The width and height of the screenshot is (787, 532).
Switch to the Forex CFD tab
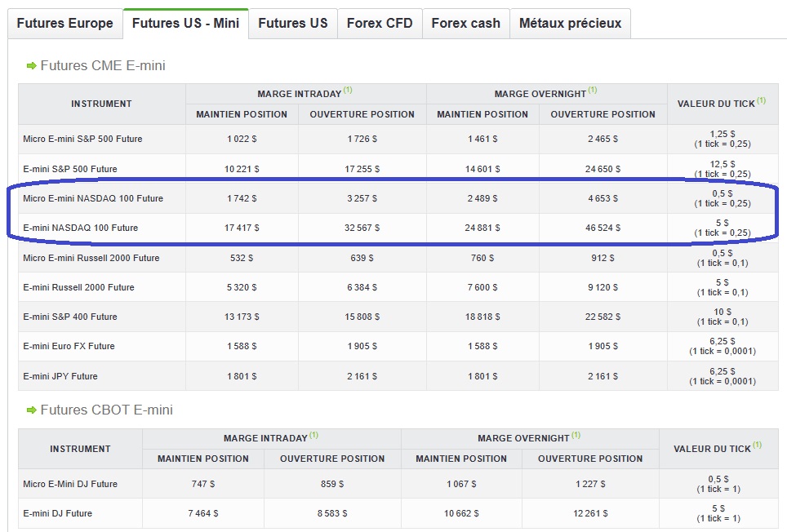pyautogui.click(x=380, y=24)
